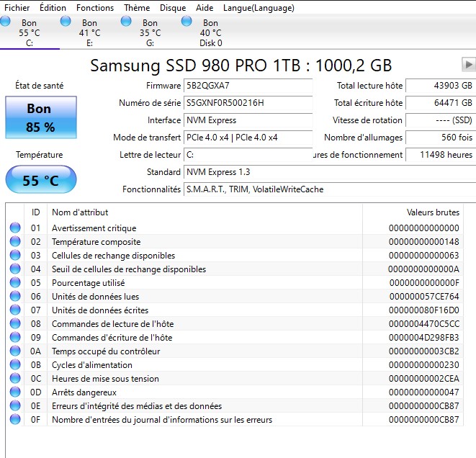Click the Standard field NVM Express 1.3
476x458 pixels.
click(x=330, y=172)
